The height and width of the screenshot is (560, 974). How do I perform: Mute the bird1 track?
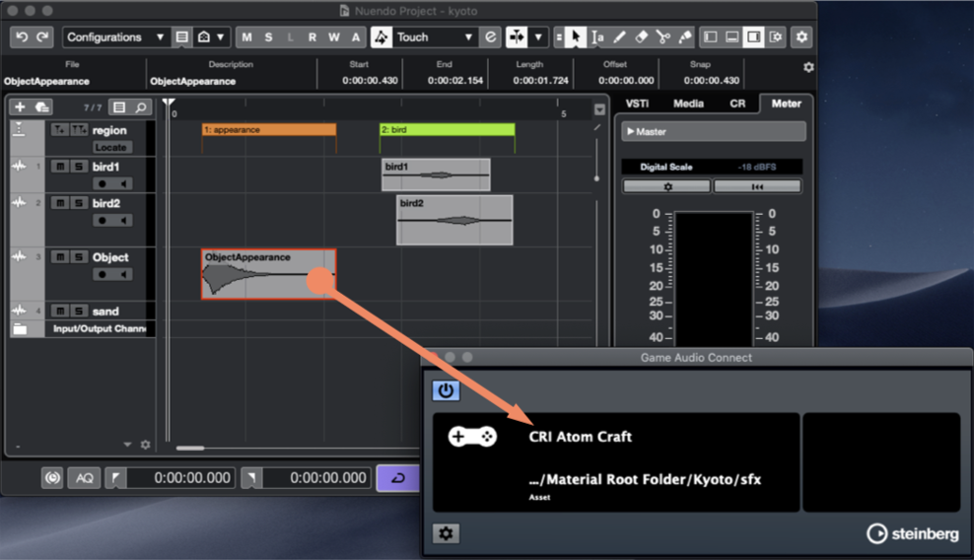[x=59, y=167]
